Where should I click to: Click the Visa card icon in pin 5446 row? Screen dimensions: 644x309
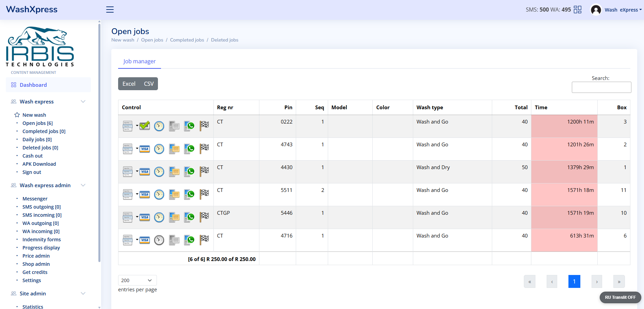[145, 217]
